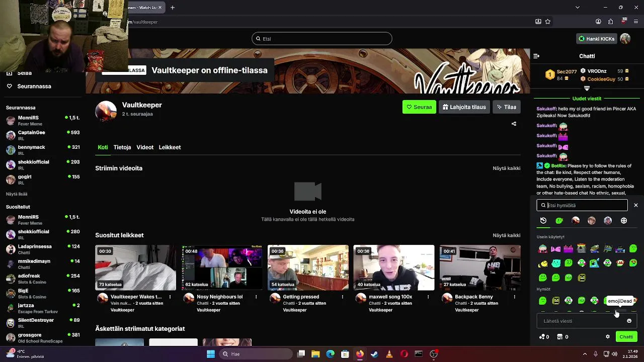Open recently used emotes tab
This screenshot has height=362, width=644.
point(543,220)
